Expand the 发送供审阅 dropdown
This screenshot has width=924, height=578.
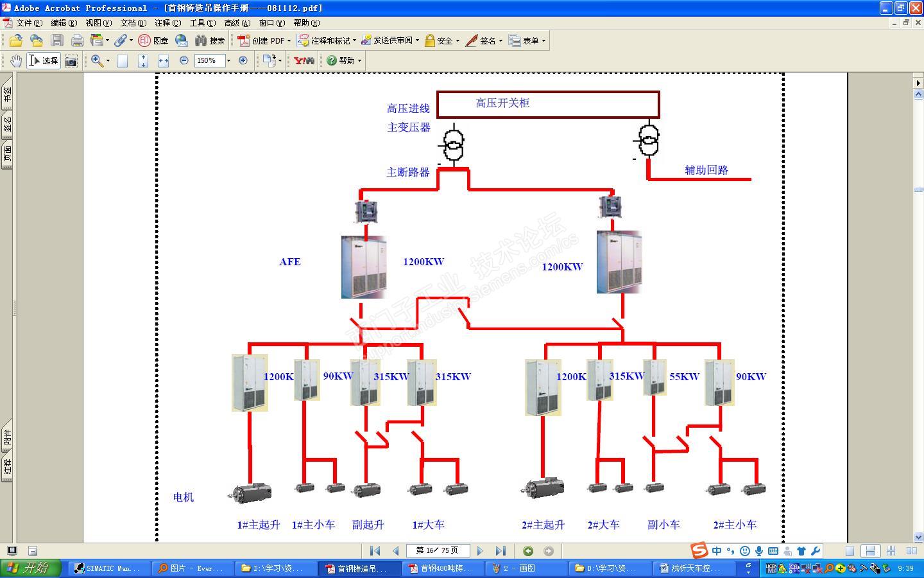[x=417, y=40]
